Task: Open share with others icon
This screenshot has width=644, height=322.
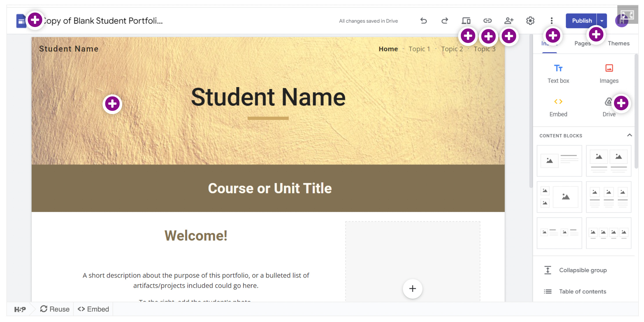Action: tap(509, 21)
